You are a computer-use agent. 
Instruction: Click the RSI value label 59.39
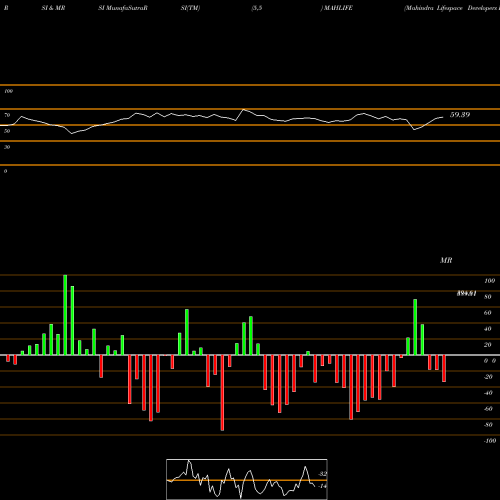[460, 115]
